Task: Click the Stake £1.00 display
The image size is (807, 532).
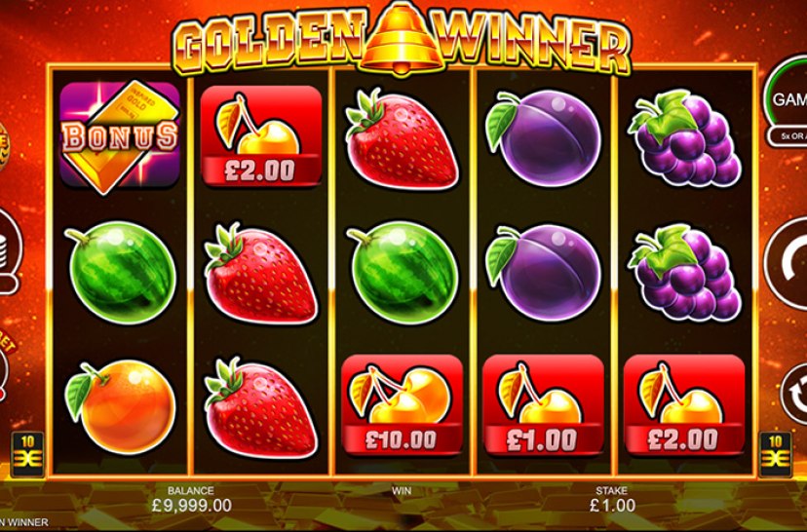Action: (612, 499)
